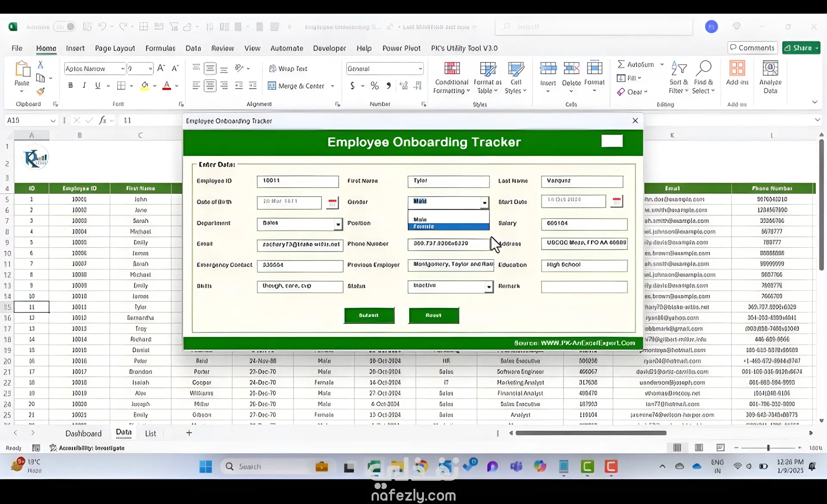Click the green Submit button
The width and height of the screenshot is (827, 504).
[369, 315]
